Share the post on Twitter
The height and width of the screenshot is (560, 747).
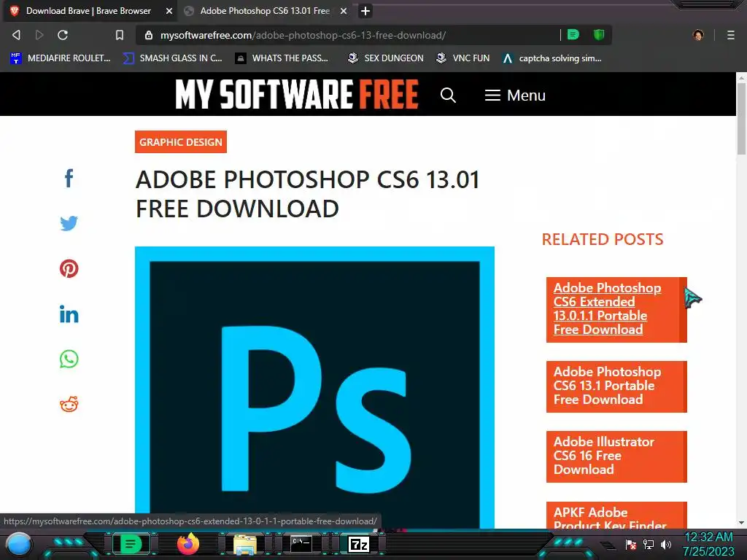(x=69, y=223)
